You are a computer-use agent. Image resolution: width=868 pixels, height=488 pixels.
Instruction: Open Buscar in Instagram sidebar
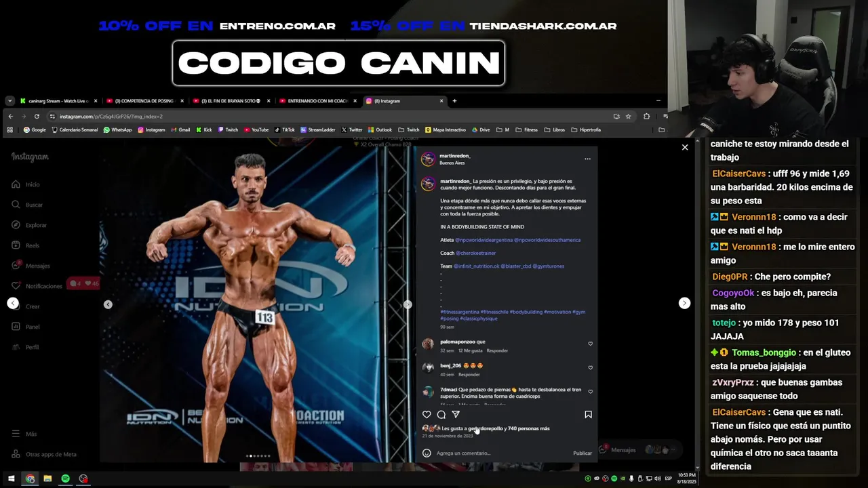(26, 205)
